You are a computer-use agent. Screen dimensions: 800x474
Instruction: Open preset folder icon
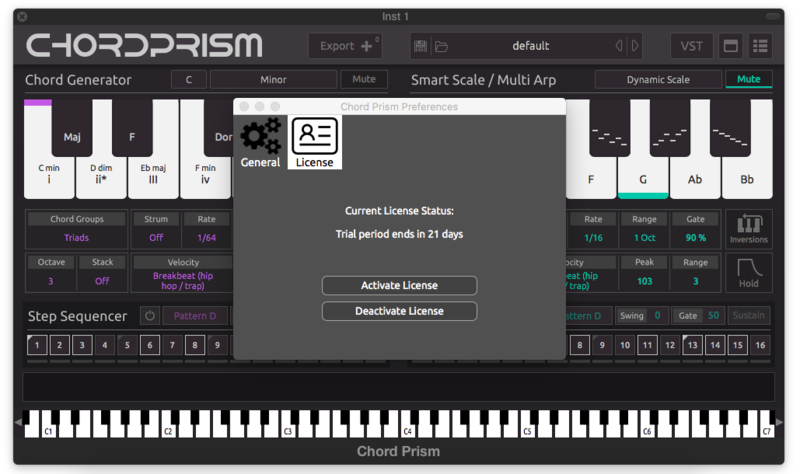(x=441, y=46)
